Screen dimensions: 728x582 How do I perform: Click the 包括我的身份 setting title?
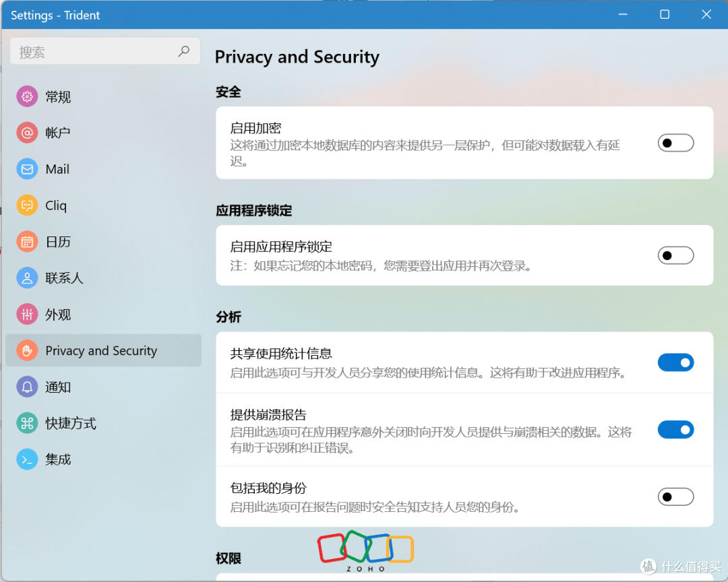pos(268,488)
